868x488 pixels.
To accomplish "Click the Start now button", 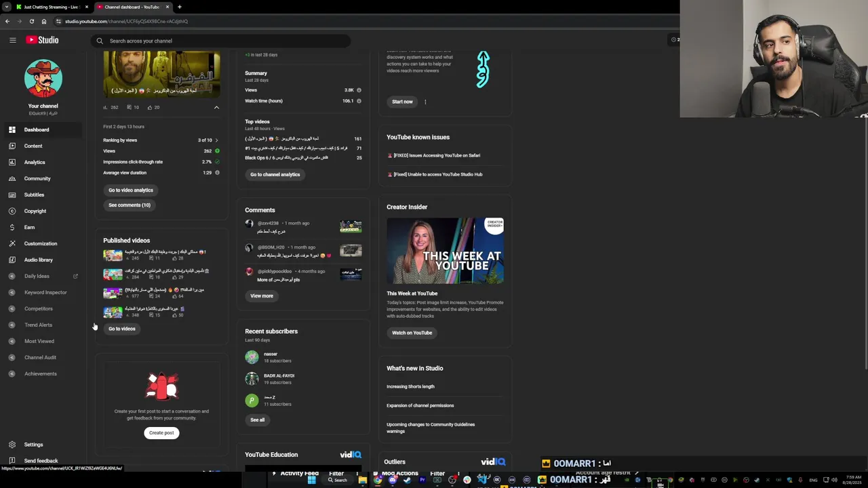I will 402,102.
